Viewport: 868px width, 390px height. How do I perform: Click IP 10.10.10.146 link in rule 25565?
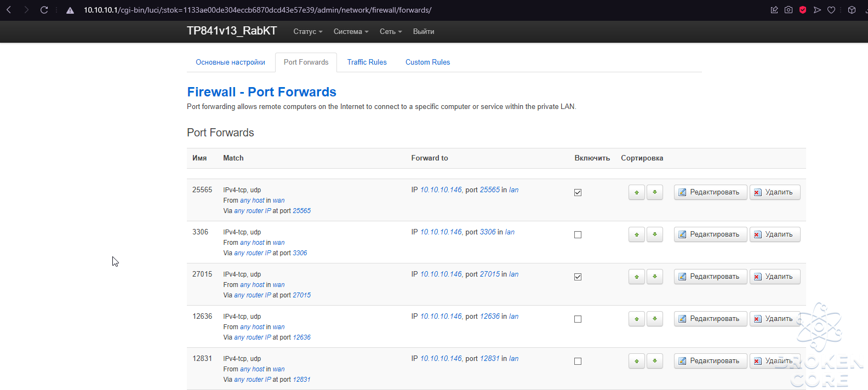(x=441, y=190)
